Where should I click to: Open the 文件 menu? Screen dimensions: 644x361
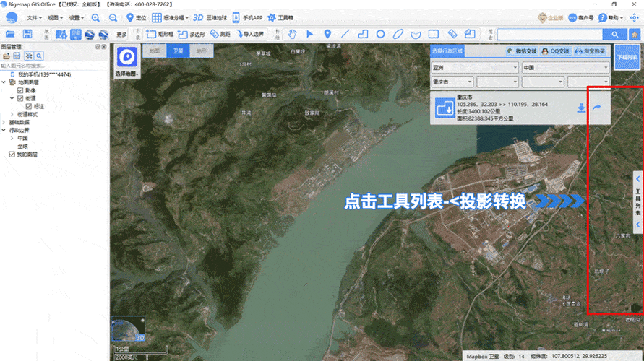(33, 17)
